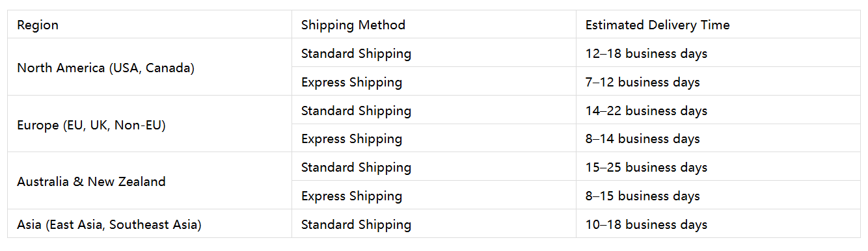Viewport: 868px width, 251px height.
Task: Select Europe's Standard Shipping cell
Action: coord(434,111)
